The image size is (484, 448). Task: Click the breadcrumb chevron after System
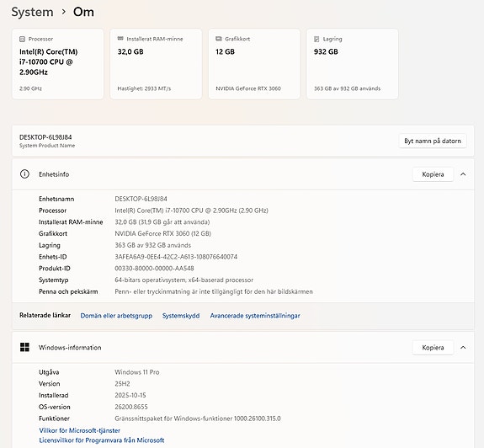tap(64, 12)
